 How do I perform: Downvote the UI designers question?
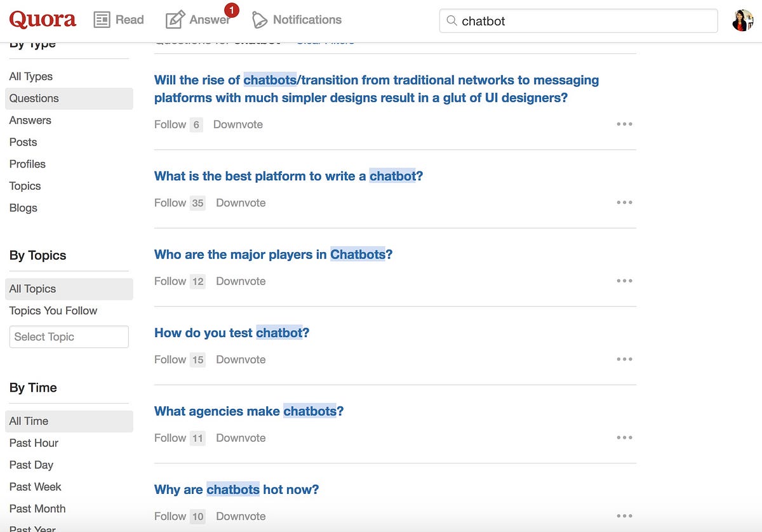(238, 124)
